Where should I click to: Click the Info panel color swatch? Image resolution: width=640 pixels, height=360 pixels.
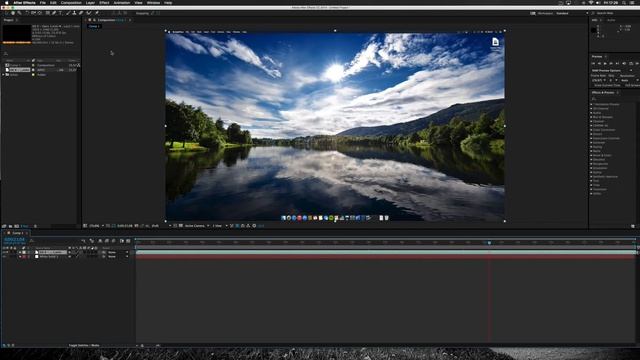(594, 30)
